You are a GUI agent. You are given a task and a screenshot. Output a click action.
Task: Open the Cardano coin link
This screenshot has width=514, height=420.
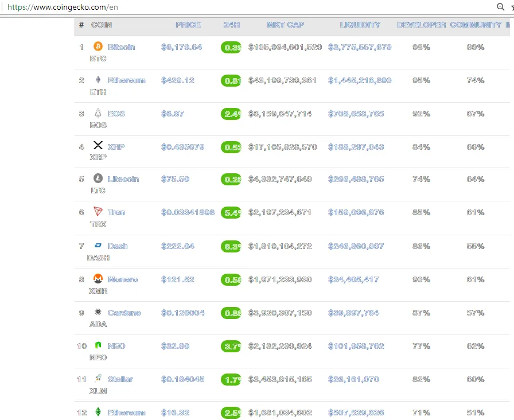[124, 313]
